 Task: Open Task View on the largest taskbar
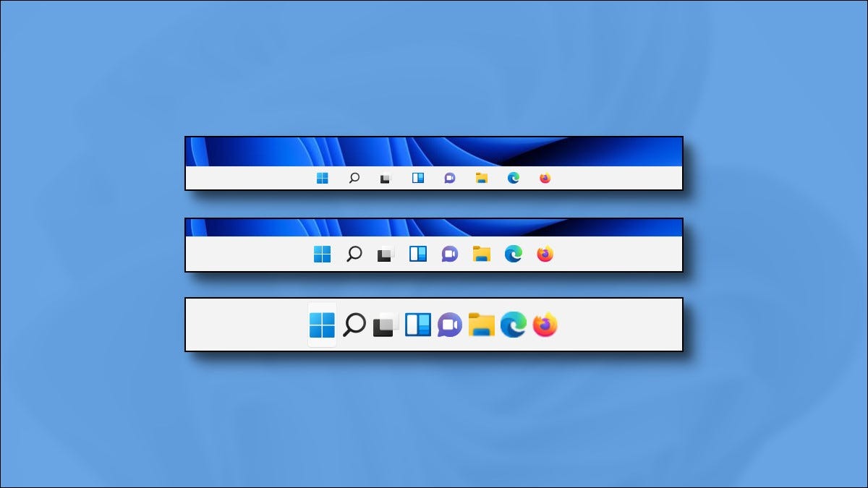click(x=386, y=325)
